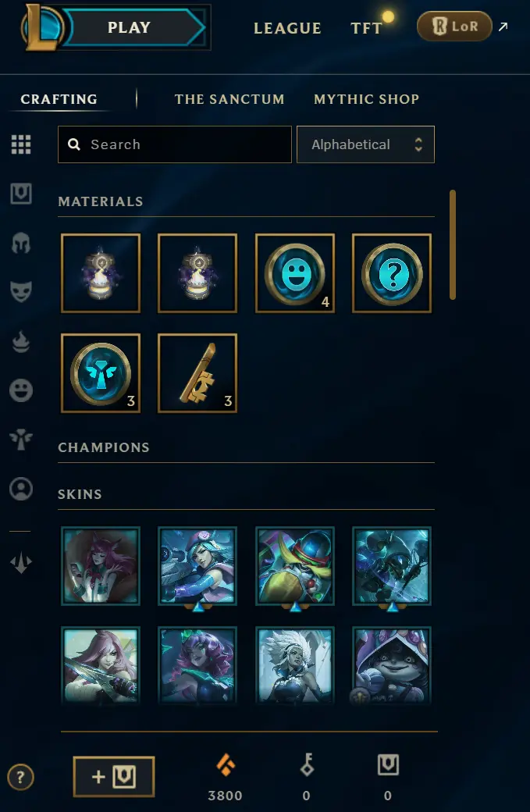Click the loot Search field
Viewport: 530px width, 812px height.
(175, 144)
